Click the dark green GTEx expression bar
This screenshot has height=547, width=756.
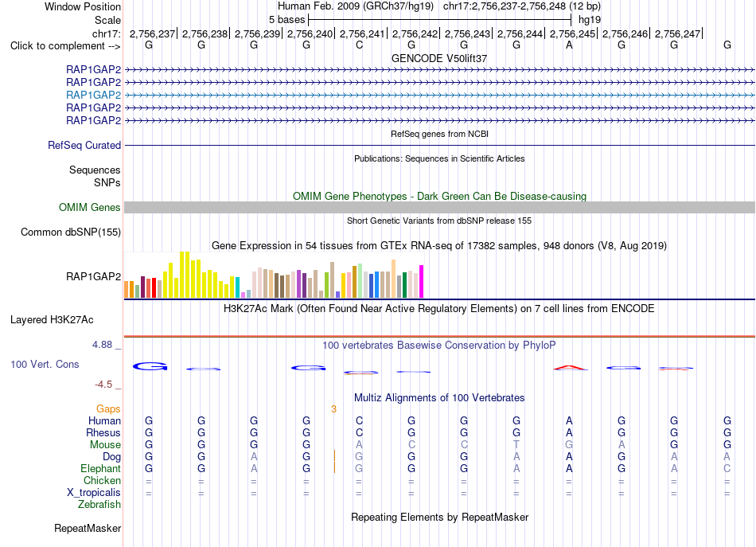[404, 285]
